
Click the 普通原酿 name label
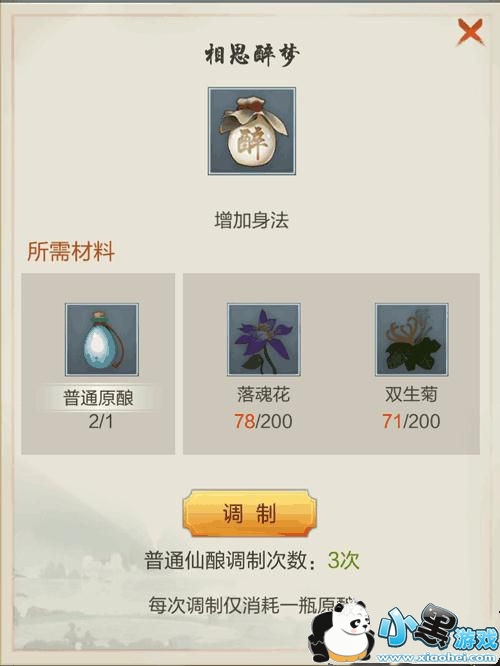[x=99, y=398]
